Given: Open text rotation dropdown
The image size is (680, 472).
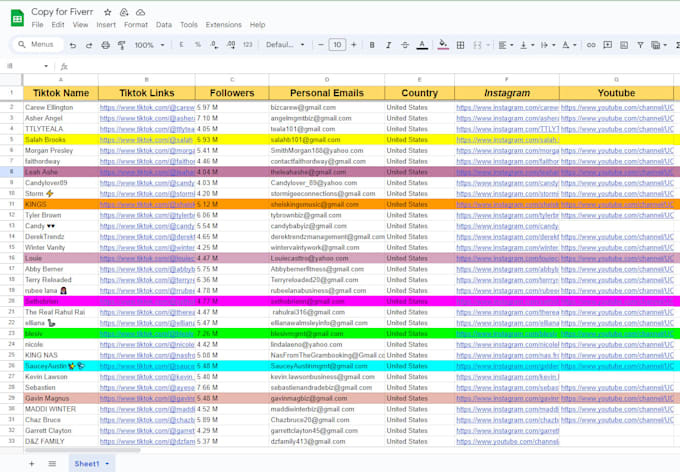Looking at the screenshot, I should (x=569, y=45).
